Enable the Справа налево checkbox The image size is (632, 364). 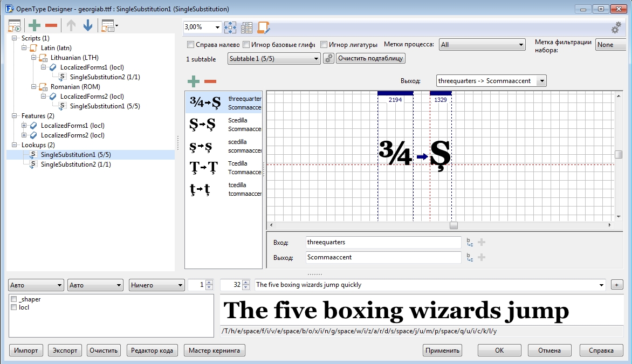[191, 45]
